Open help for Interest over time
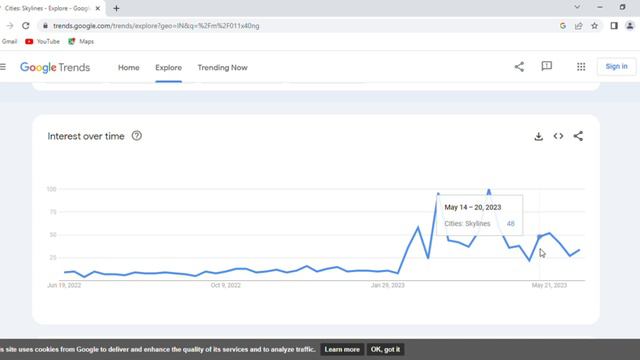This screenshot has height=360, width=640. pos(137,136)
